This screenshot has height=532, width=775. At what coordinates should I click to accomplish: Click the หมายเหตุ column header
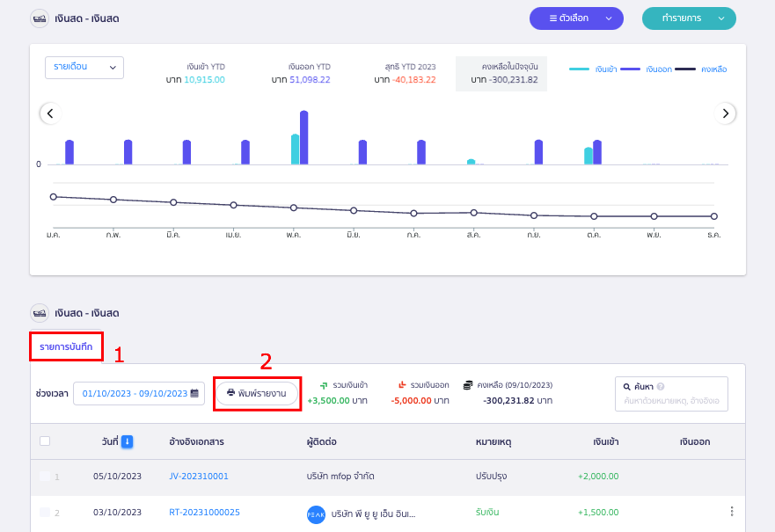coord(494,441)
